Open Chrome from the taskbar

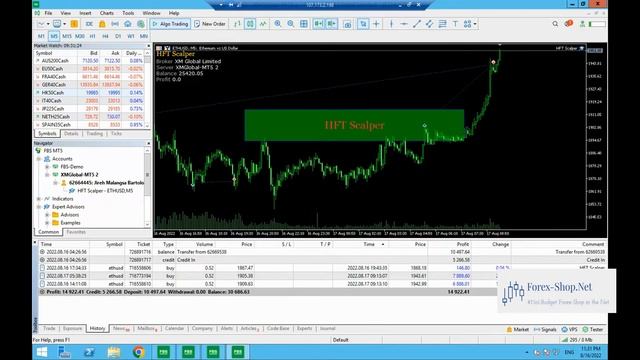coord(138,352)
